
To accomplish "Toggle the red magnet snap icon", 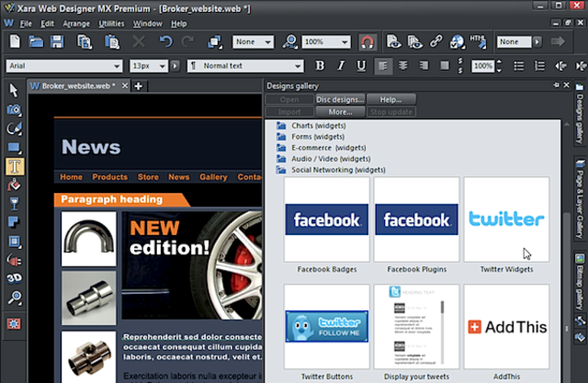I will coord(367,42).
